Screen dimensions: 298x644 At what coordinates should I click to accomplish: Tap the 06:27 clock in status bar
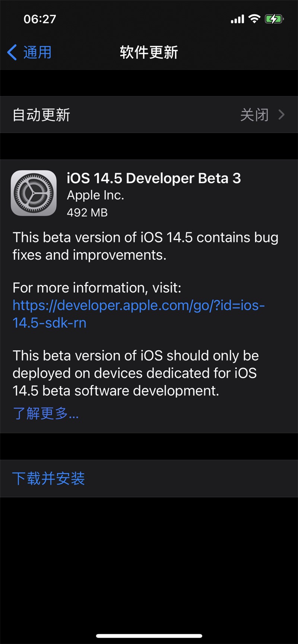click(40, 19)
